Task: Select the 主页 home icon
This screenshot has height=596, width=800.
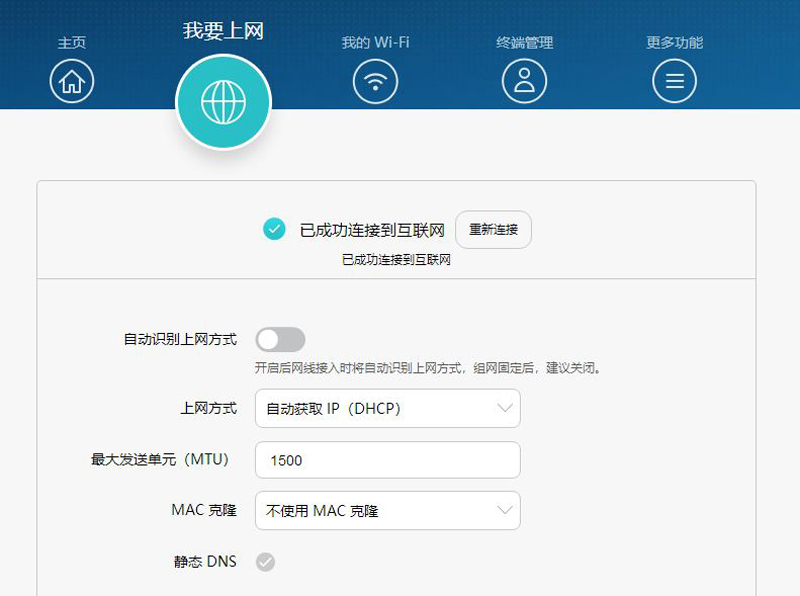Action: coord(71,80)
